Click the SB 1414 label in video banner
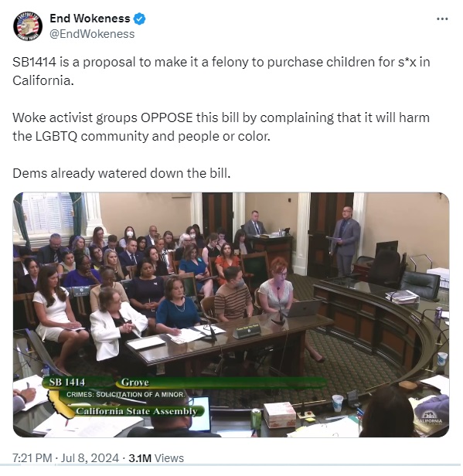 tap(67, 382)
